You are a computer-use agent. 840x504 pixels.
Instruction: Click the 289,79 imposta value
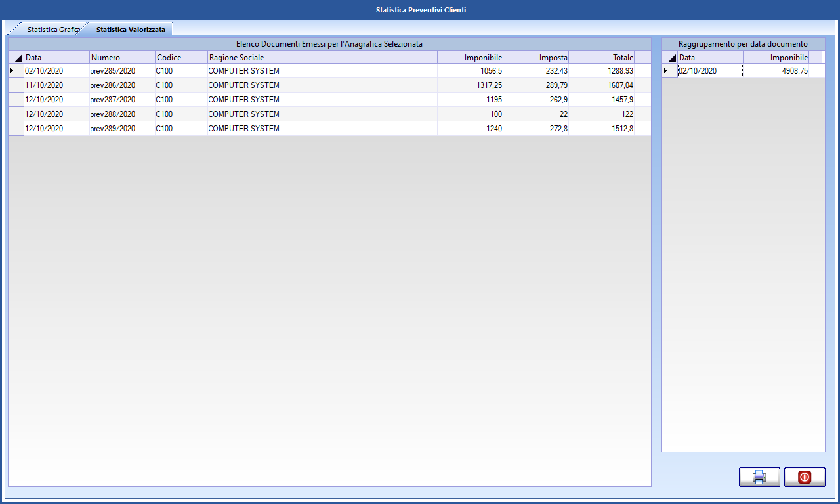(536, 85)
